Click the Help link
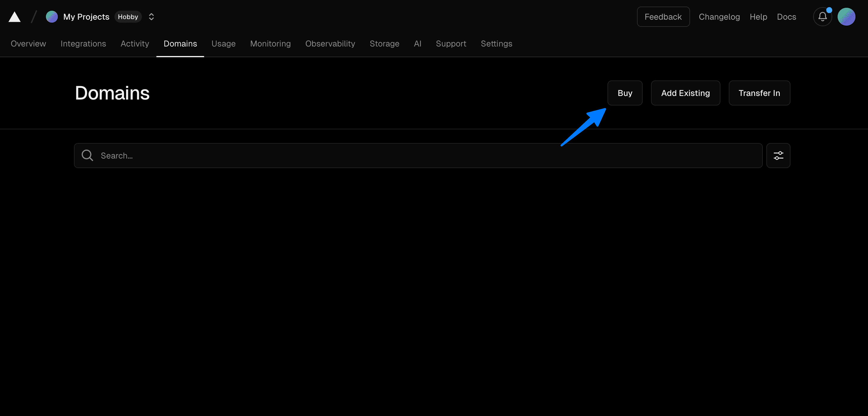Screen dimensions: 868x416 [758, 17]
